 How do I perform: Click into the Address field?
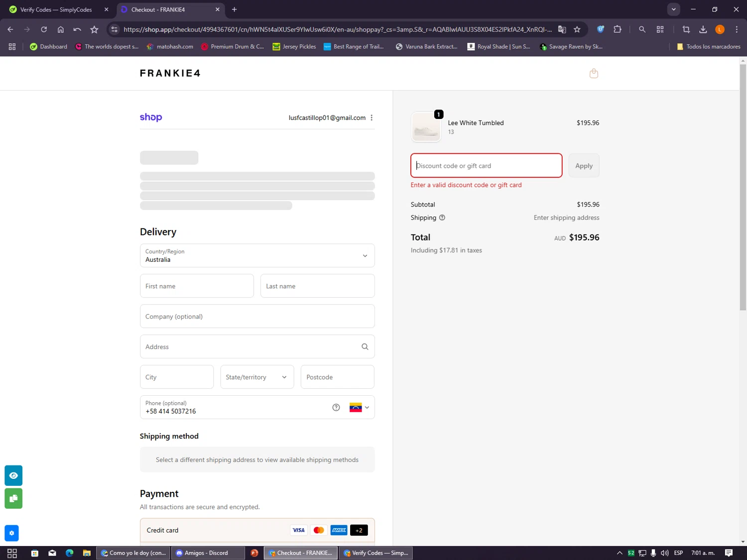257,346
